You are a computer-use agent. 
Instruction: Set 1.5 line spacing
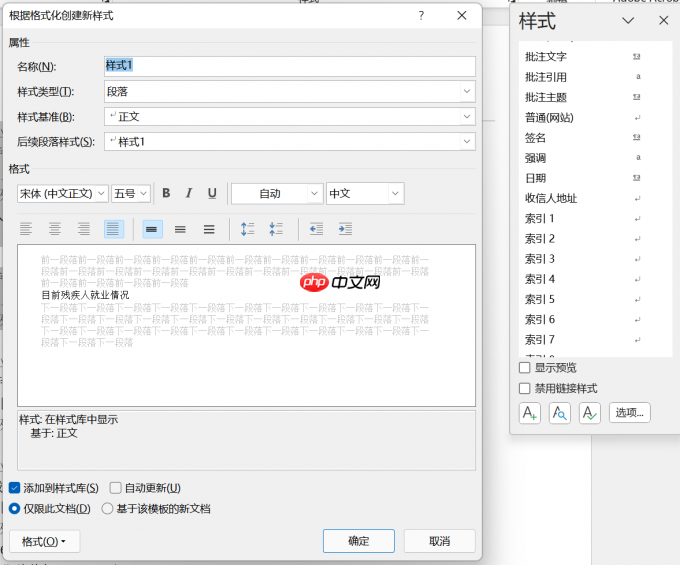click(x=180, y=229)
